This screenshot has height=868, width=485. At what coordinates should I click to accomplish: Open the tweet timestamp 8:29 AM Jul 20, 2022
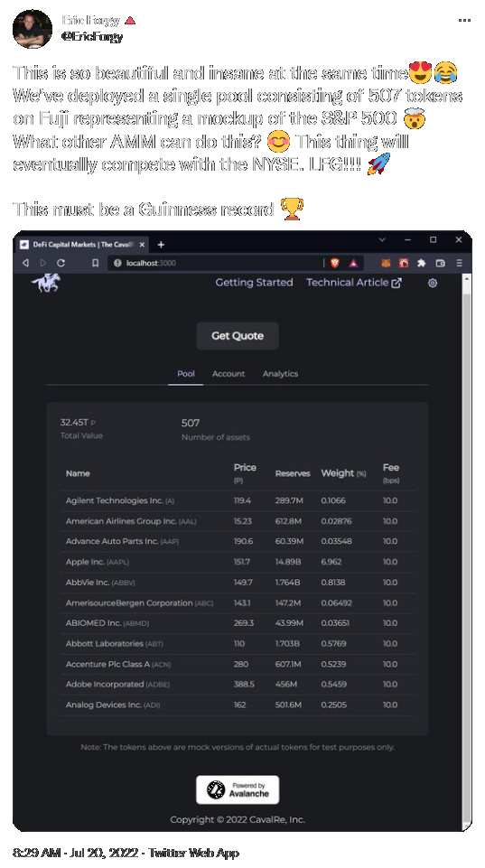75,853
